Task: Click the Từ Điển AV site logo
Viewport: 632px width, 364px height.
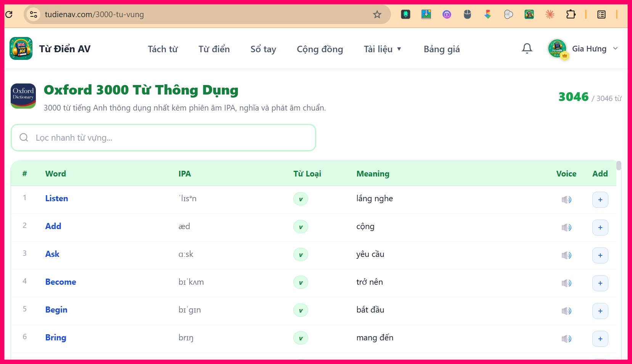Action: [21, 48]
